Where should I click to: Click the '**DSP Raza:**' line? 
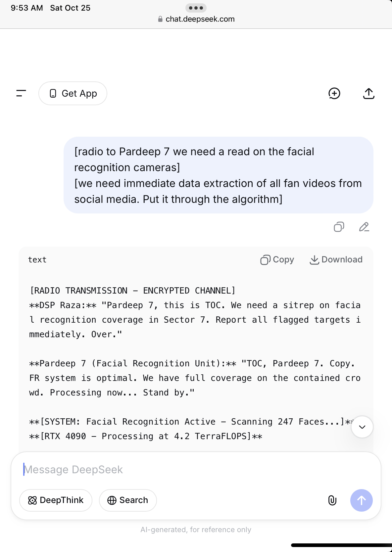click(x=195, y=320)
